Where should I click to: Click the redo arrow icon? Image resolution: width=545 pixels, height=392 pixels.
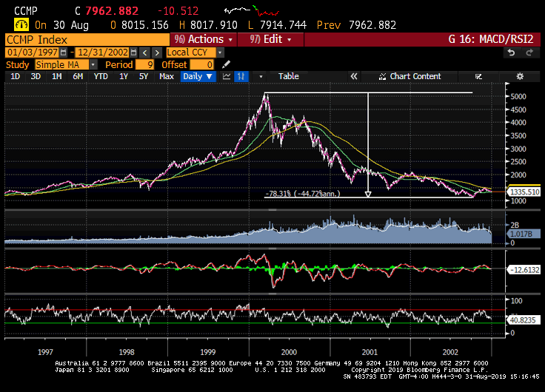[x=529, y=53]
